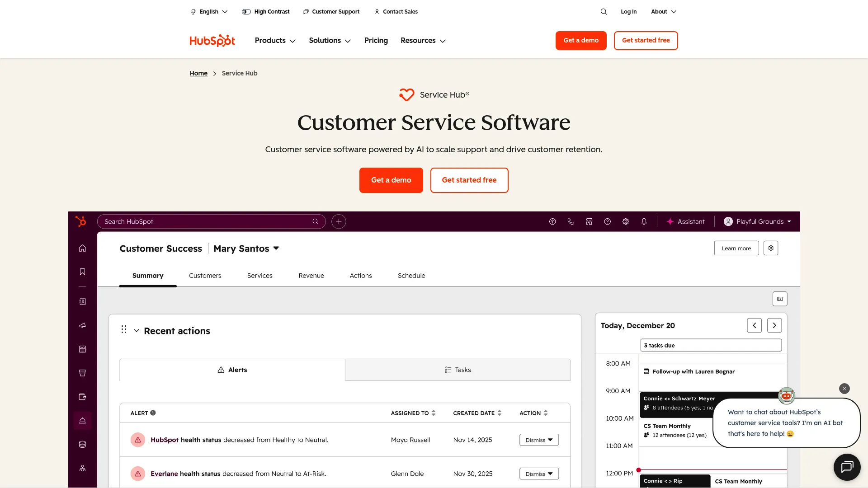The width and height of the screenshot is (868, 488).
Task: Expand the English language dropdown
Action: [209, 11]
